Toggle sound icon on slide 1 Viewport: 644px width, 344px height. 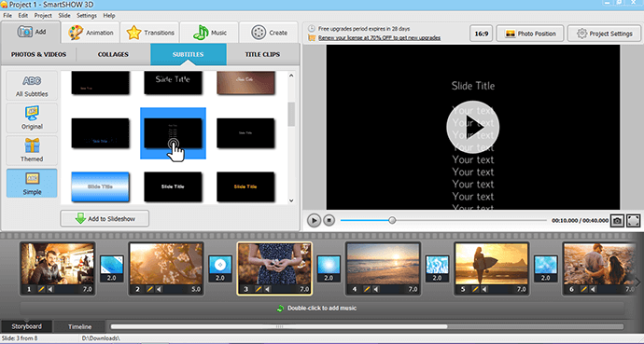(50, 289)
